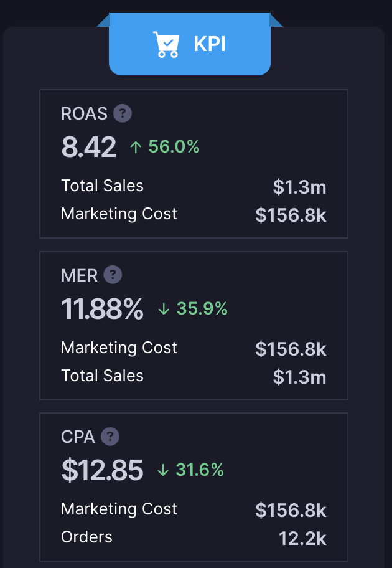Click the CPA value $12.85
Viewport: 392px width, 568px height.
click(103, 470)
